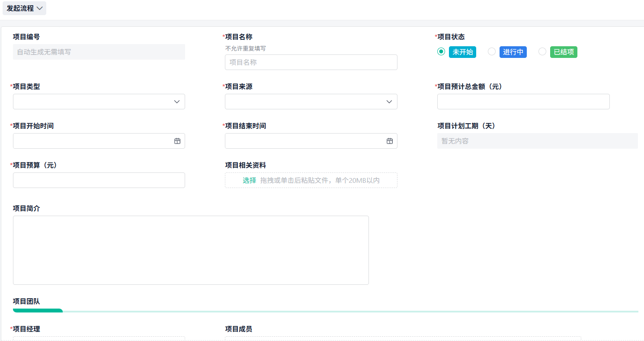This screenshot has height=341, width=644.
Task: Open the 项目结束时间 calendar picker icon
Action: [389, 140]
